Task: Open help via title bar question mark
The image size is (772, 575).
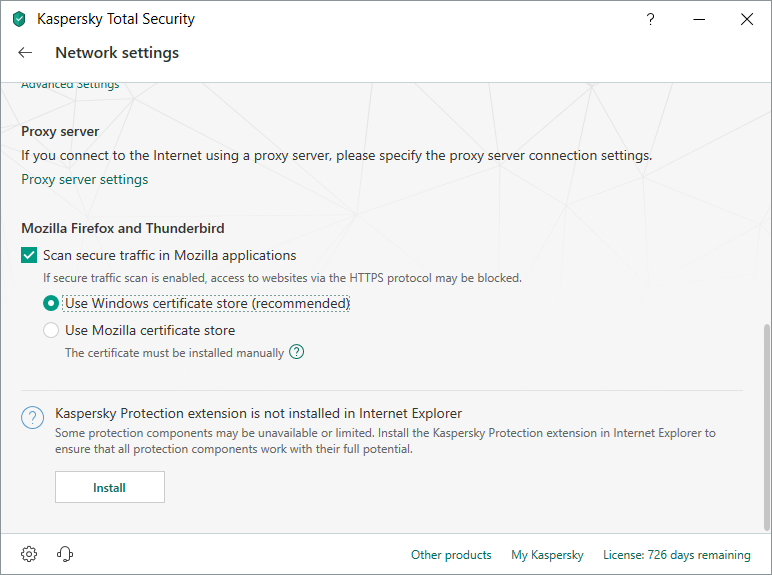Action: tap(650, 19)
